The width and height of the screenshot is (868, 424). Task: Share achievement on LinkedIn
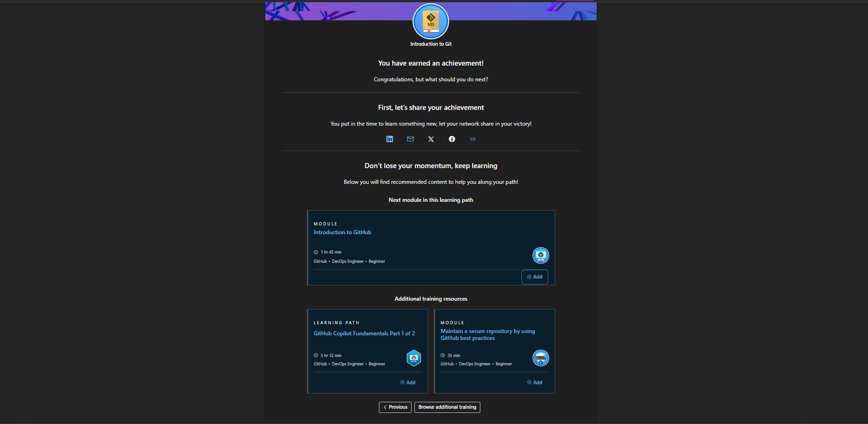coord(389,139)
